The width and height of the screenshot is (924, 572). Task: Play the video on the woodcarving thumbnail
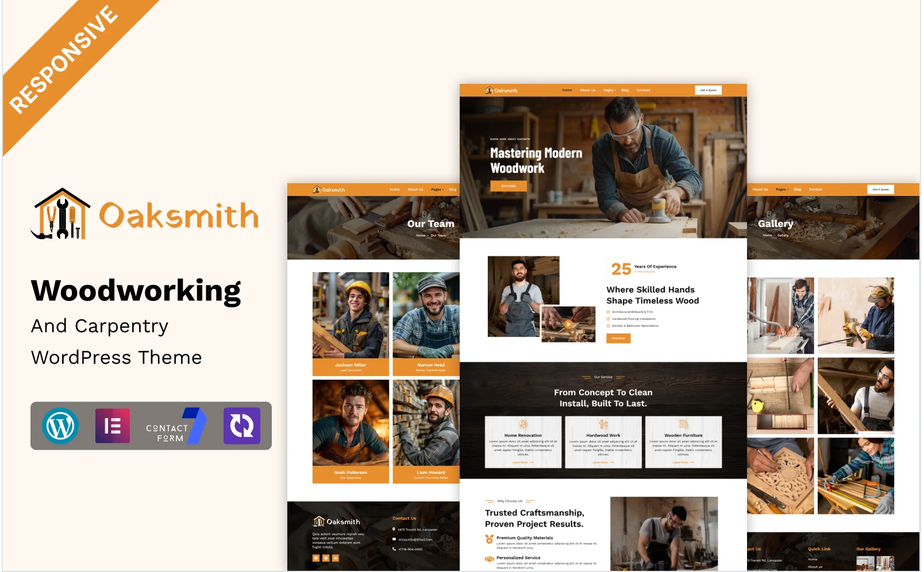[568, 324]
